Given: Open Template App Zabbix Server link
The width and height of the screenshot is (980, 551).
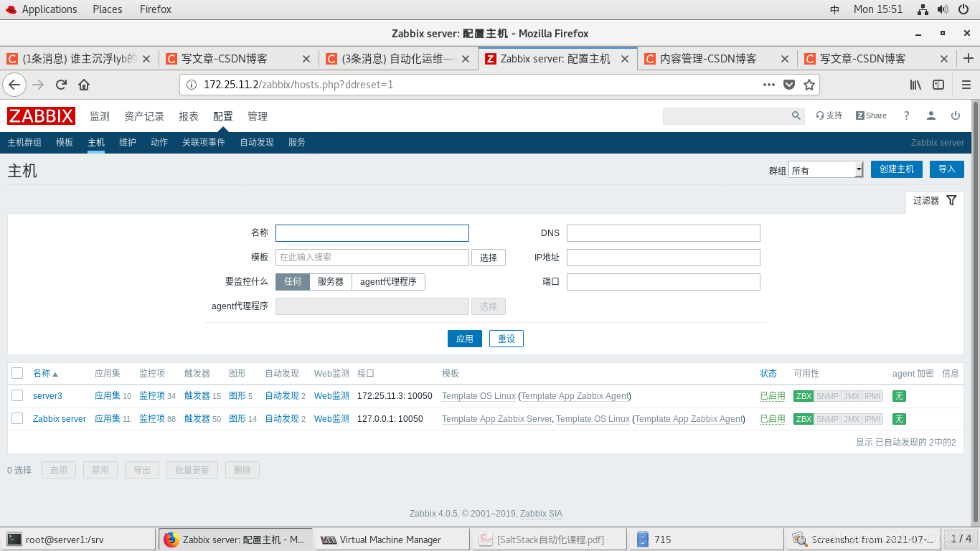Looking at the screenshot, I should point(496,419).
